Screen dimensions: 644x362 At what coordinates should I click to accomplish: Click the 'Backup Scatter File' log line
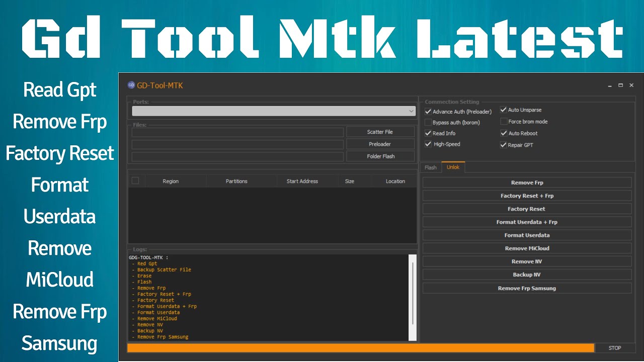pos(162,269)
